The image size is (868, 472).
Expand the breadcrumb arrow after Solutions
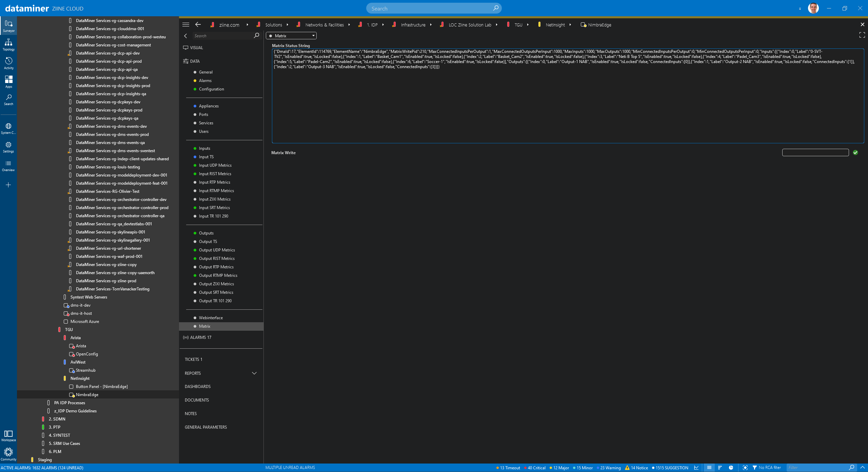287,25
